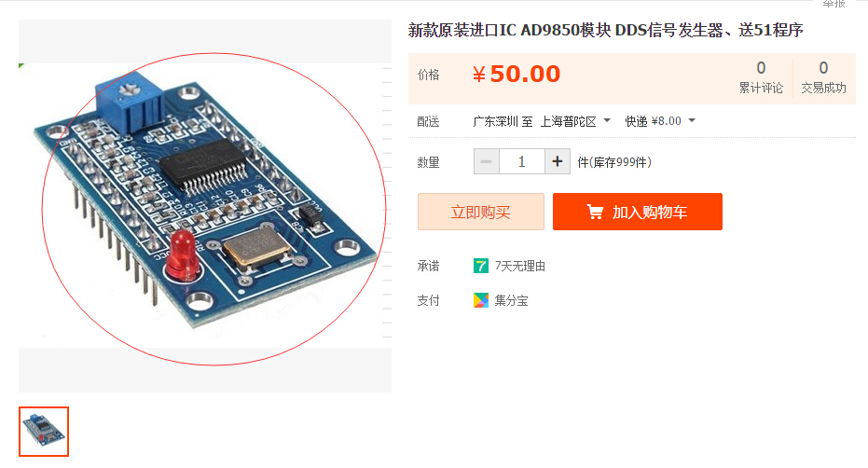Open the 交易成功 successful transactions count
Image resolution: width=868 pixels, height=468 pixels.
pyautogui.click(x=824, y=77)
